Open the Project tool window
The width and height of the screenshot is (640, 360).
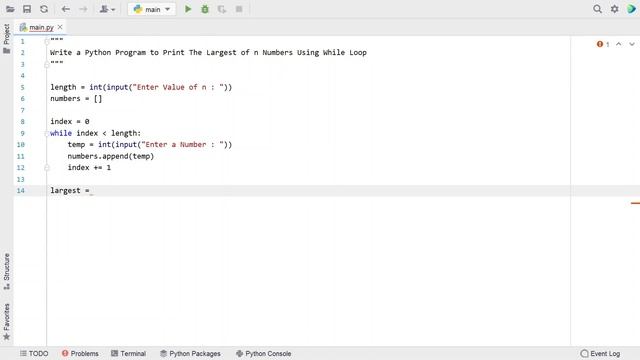point(7,39)
